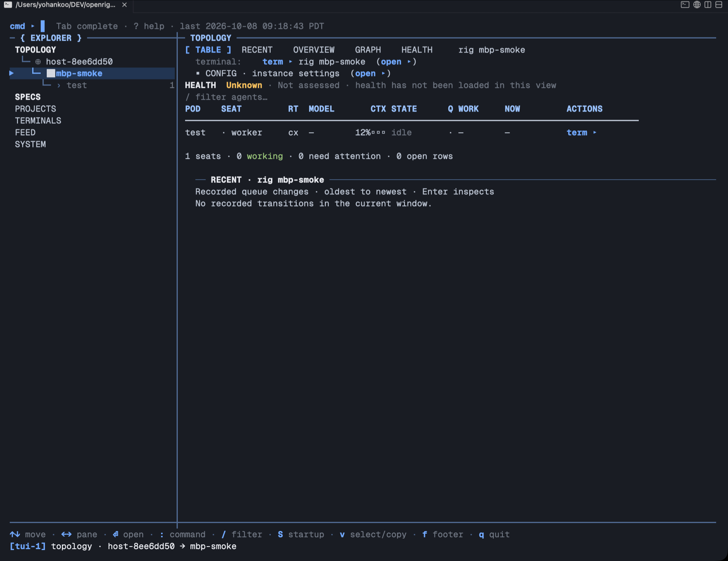Click the globe icon in the top bar
The image size is (728, 561).
pos(697,5)
